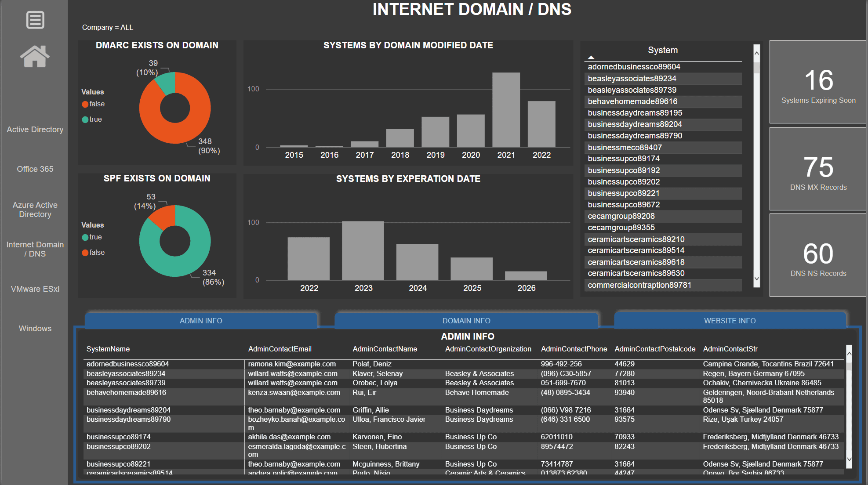Click 2019 bar in modified date chart

click(435, 132)
